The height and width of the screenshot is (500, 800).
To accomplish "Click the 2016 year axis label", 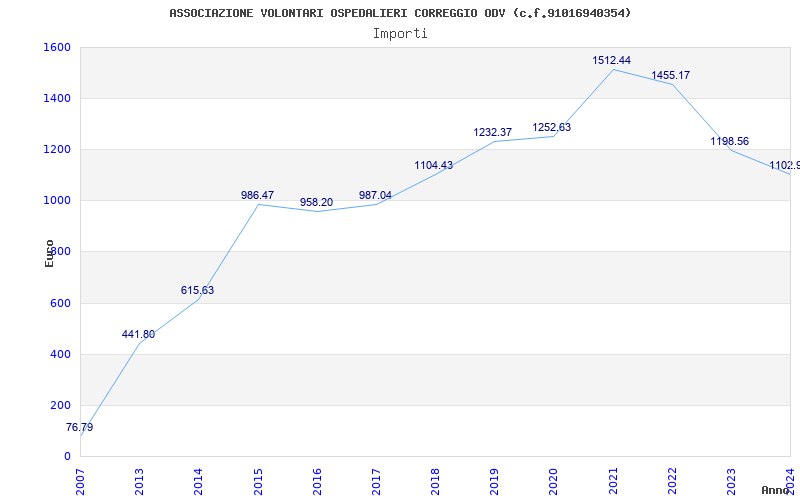I will click(317, 482).
